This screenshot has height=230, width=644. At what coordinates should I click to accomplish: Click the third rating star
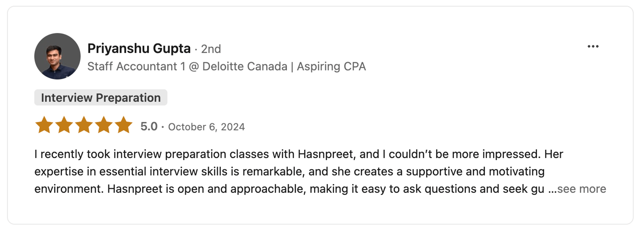(x=84, y=125)
